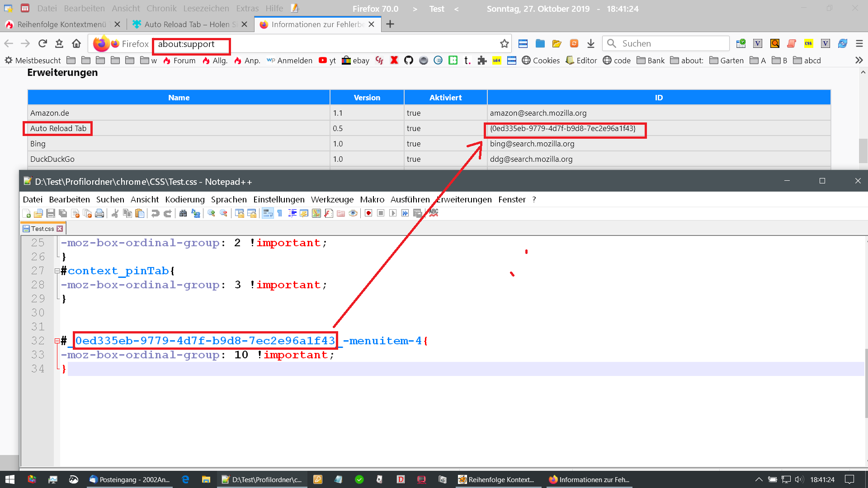Click the Forum bookmark in bookmarks toolbar

point(179,61)
